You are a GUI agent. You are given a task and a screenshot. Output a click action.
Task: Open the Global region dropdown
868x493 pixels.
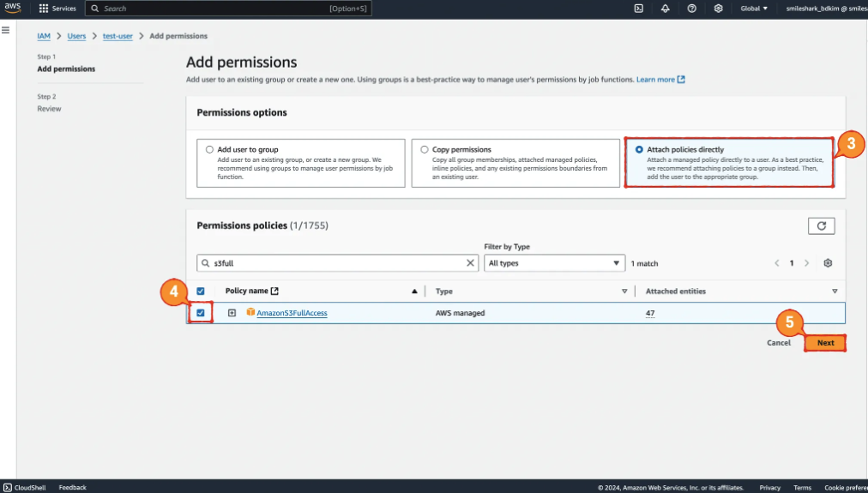[754, 9]
